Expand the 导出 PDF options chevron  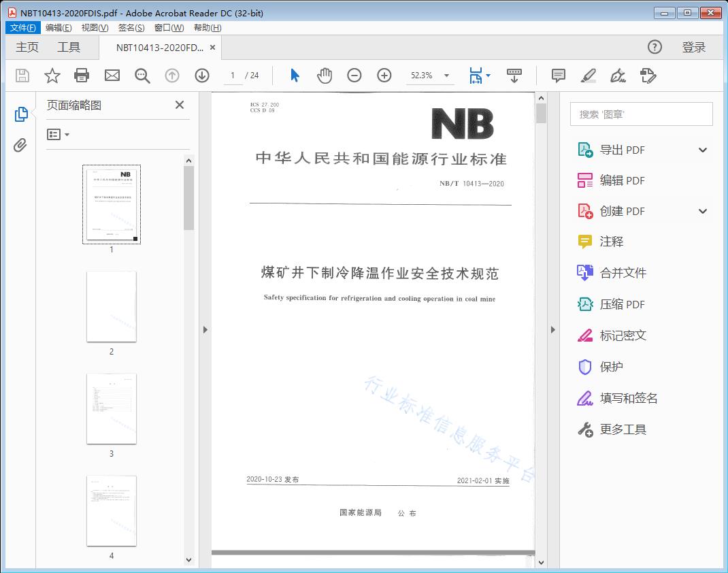coord(703,149)
